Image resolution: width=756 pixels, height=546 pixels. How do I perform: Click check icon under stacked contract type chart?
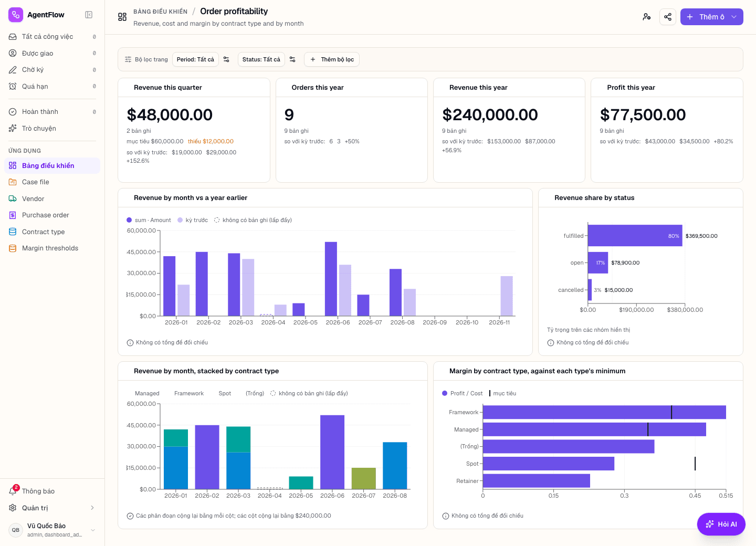(x=130, y=516)
